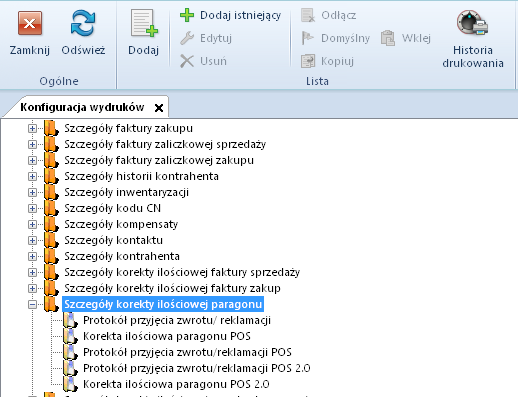Viewport: 518px width, 397px height.
Task: Expand Szczegóły inwentaryzacji node
Action: coord(32,192)
